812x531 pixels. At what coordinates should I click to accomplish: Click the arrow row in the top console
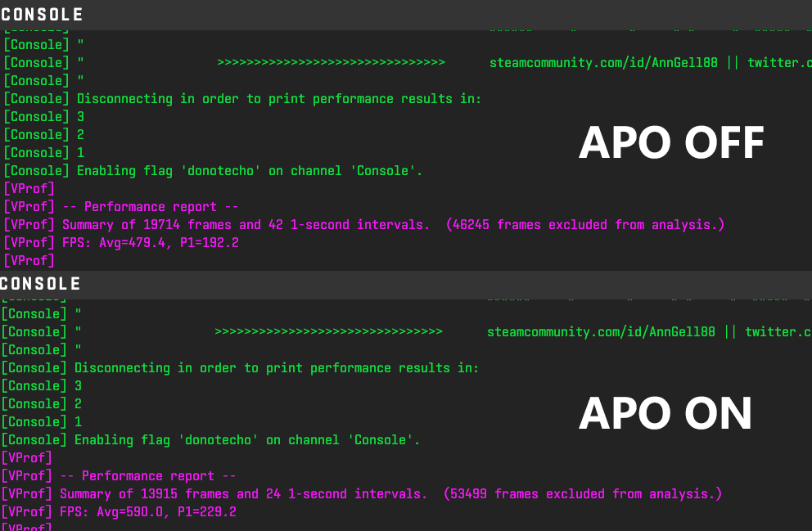(331, 63)
